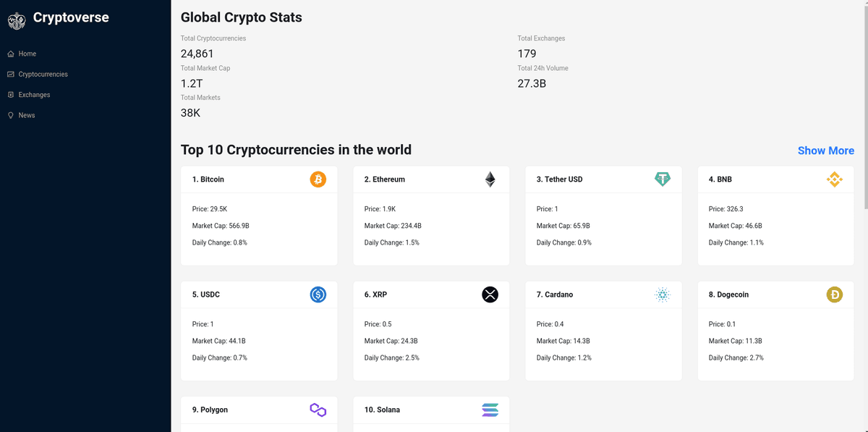Click the Global Crypto Stats heading
Screen dimensions: 868x432
242,17
